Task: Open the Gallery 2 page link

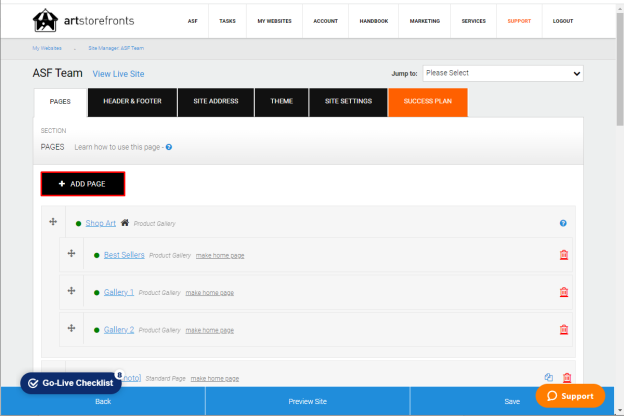Action: click(119, 330)
